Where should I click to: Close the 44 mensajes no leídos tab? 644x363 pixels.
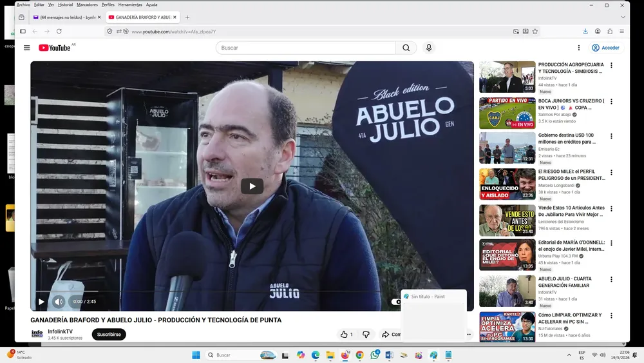(99, 17)
